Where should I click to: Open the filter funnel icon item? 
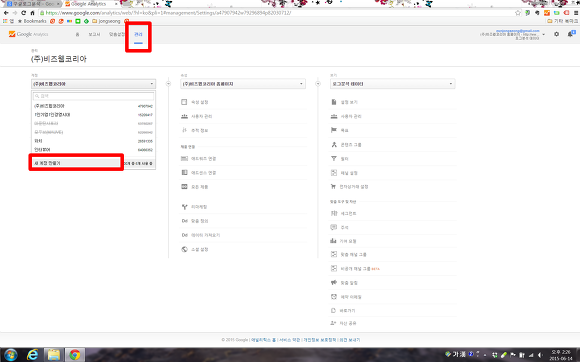(339, 159)
